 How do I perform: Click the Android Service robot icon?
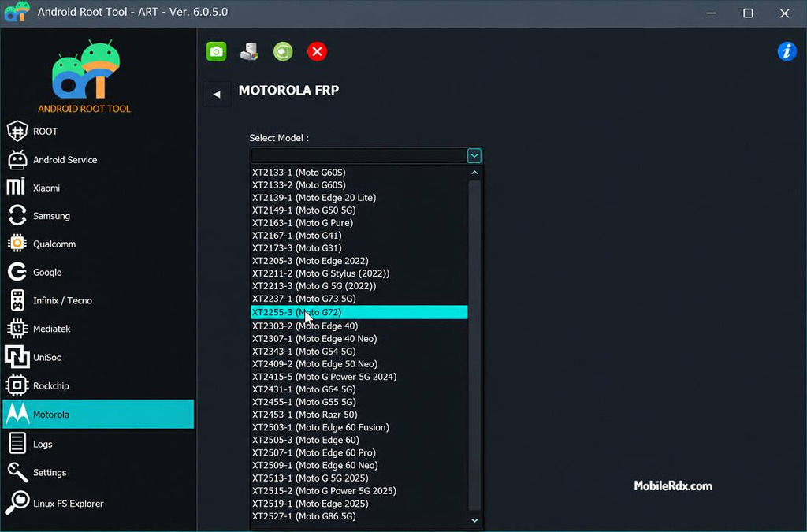click(x=17, y=159)
